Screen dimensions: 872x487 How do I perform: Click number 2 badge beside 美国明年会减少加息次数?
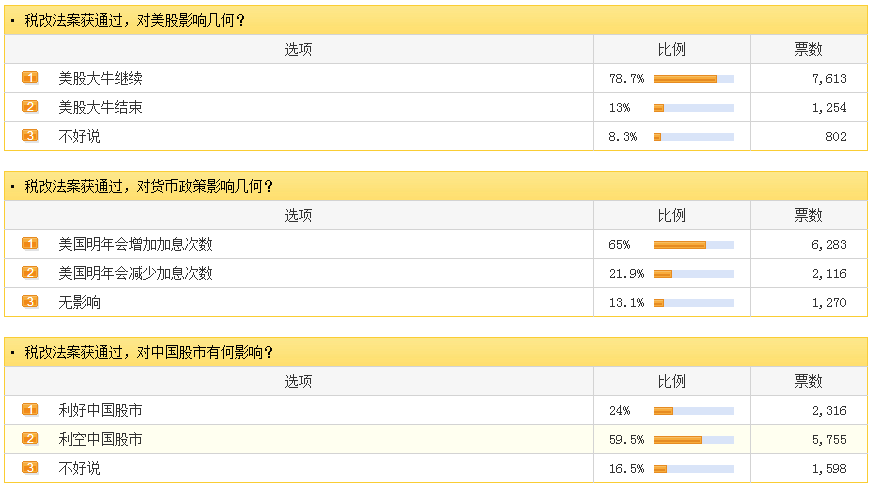pos(30,272)
